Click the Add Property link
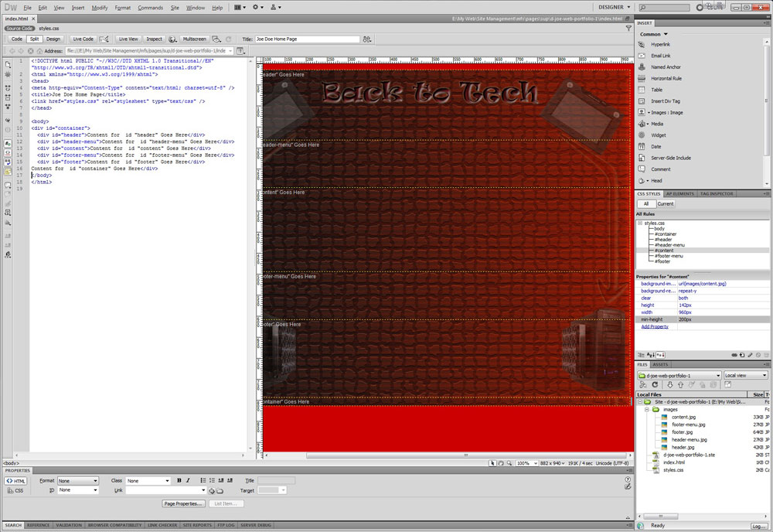Image resolution: width=773 pixels, height=532 pixels. tap(655, 326)
